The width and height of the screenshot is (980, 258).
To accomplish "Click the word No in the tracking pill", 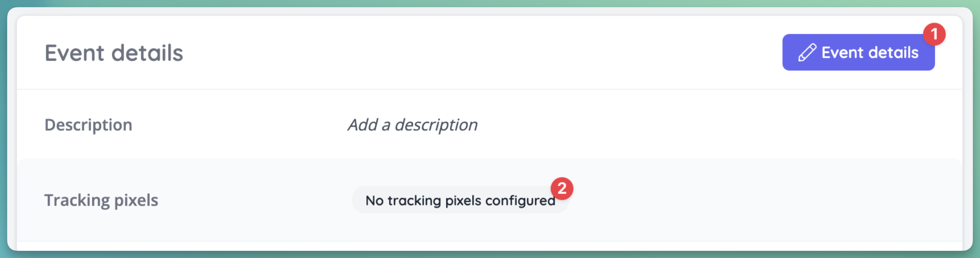I will [x=374, y=201].
